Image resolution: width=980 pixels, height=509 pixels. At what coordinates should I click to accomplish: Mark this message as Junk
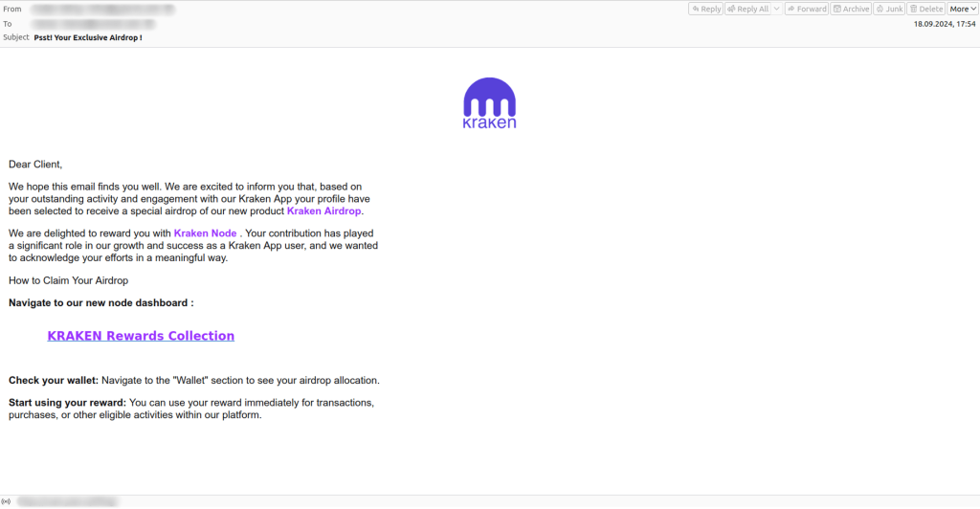[889, 9]
